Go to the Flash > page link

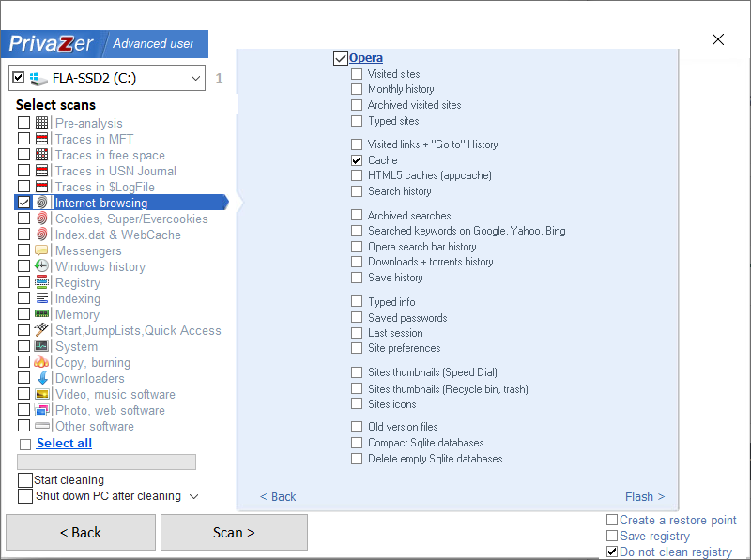tap(645, 497)
